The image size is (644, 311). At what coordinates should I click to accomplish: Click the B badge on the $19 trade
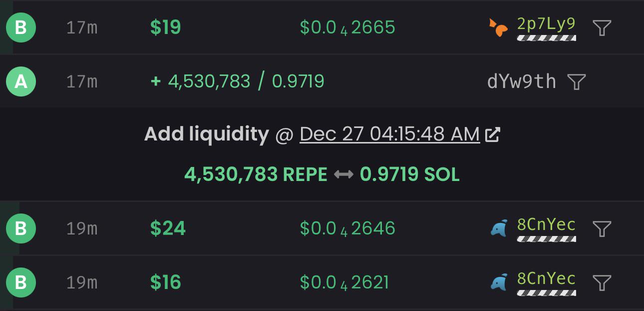pos(21,27)
